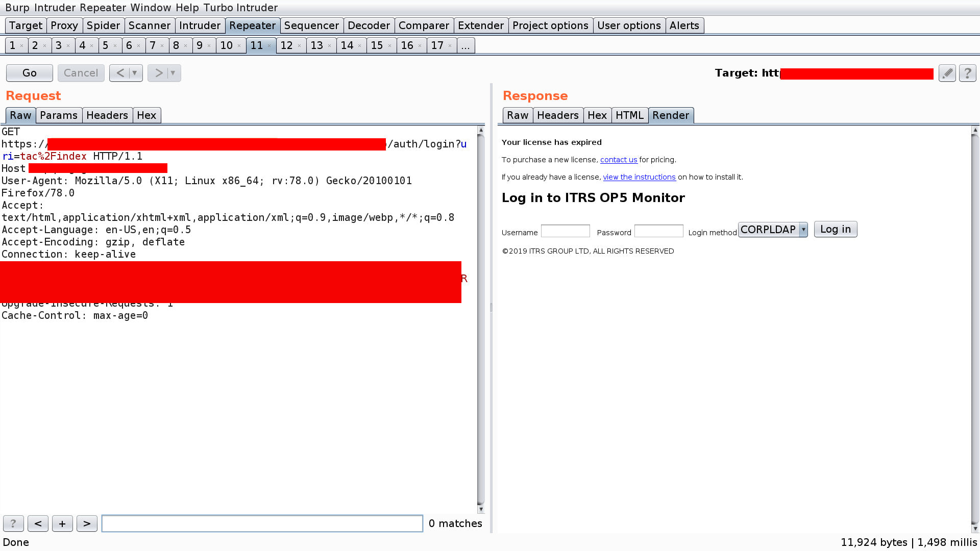Click the search help question-mark button
This screenshot has width=980, height=551.
point(13,523)
